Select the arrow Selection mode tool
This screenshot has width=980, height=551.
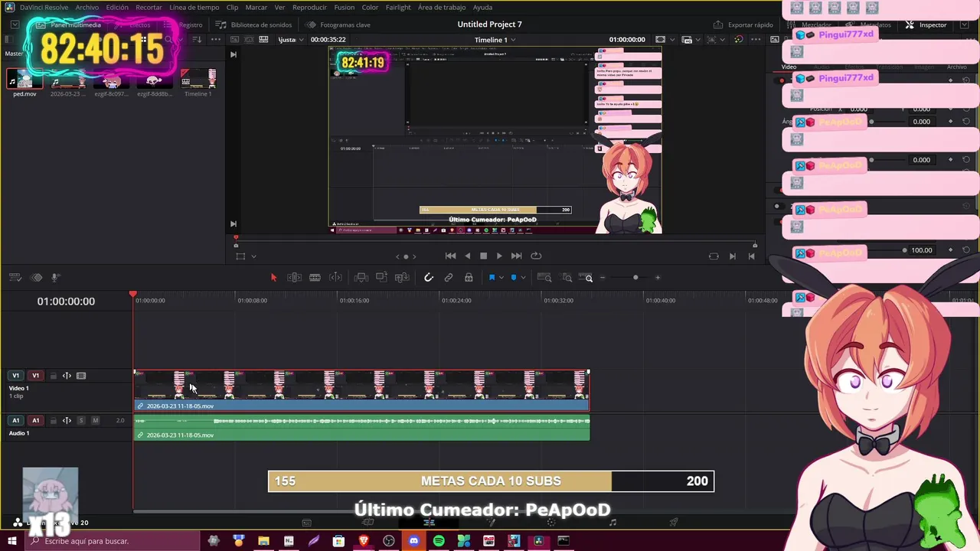[x=273, y=278]
